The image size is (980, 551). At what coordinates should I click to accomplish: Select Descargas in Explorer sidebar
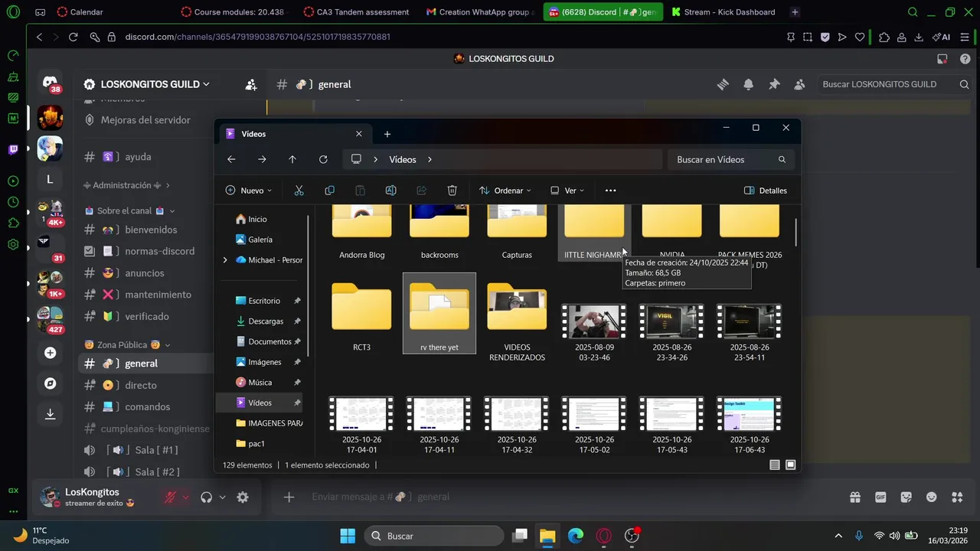tap(266, 321)
